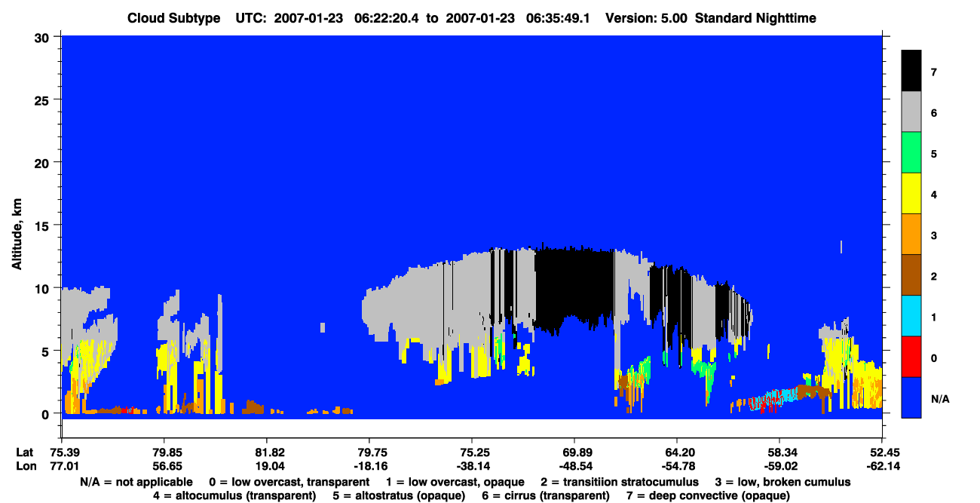The image size is (980, 503).
Task: Click legend text '2 = transitiion stratocumulus'
Action: pyautogui.click(x=620, y=482)
